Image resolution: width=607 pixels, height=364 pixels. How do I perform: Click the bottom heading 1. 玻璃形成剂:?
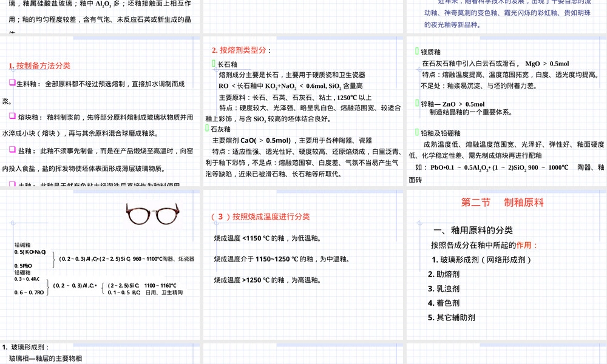tap(25, 348)
